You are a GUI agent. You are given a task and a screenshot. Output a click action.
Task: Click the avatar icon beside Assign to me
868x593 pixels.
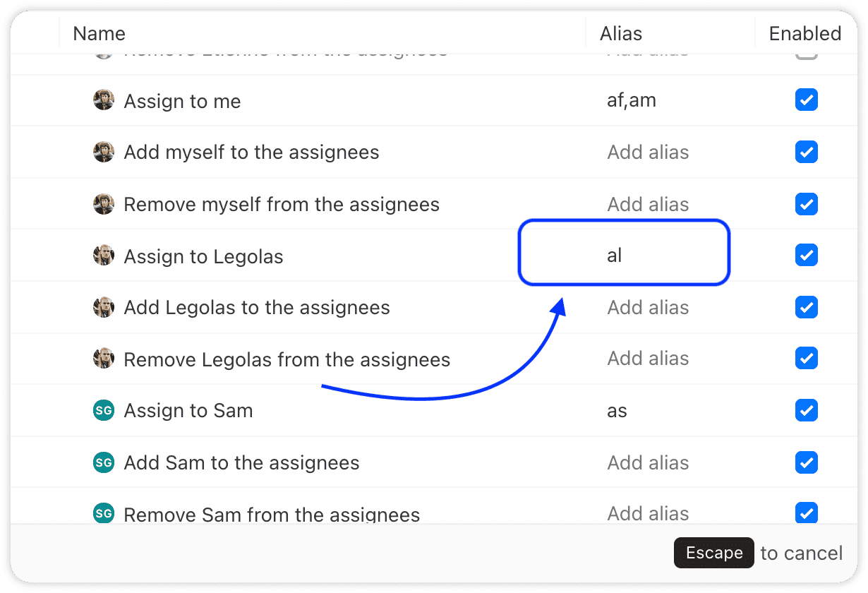pos(104,100)
